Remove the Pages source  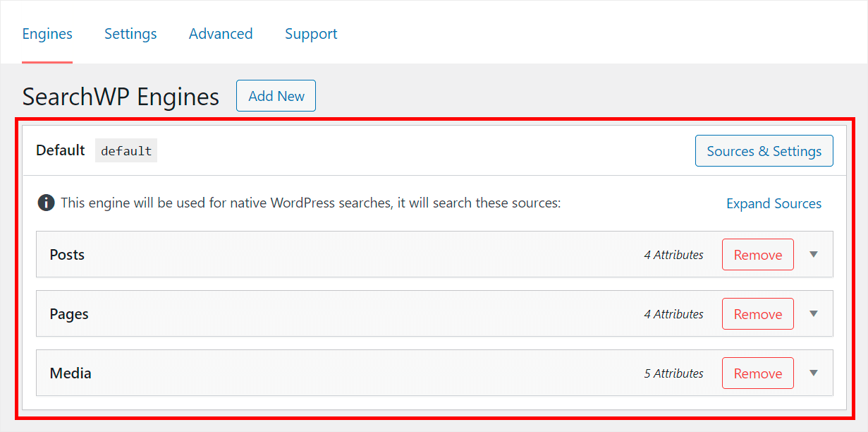(758, 314)
